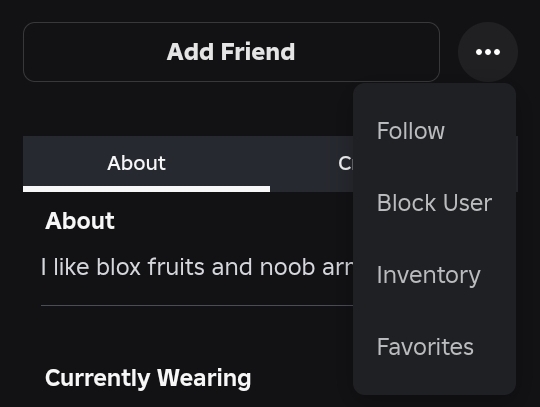Click the About section heading
Viewport: 540px width, 407px height.
[x=80, y=221]
